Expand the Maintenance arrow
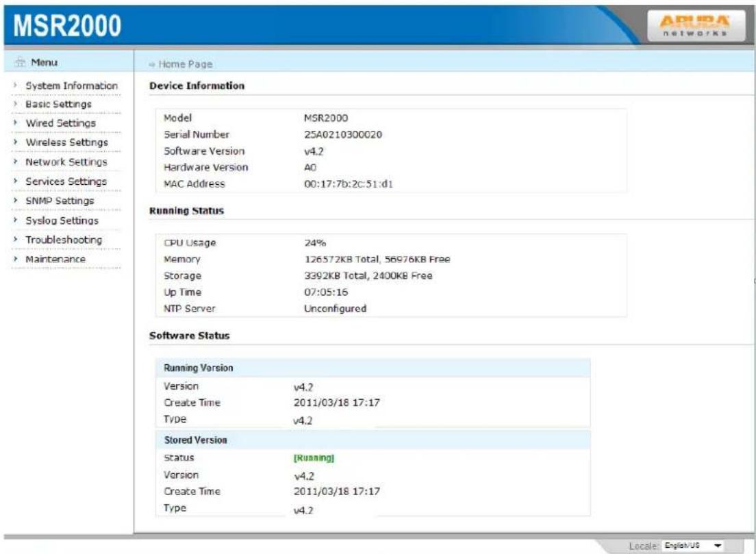The width and height of the screenshot is (756, 554). click(x=16, y=259)
